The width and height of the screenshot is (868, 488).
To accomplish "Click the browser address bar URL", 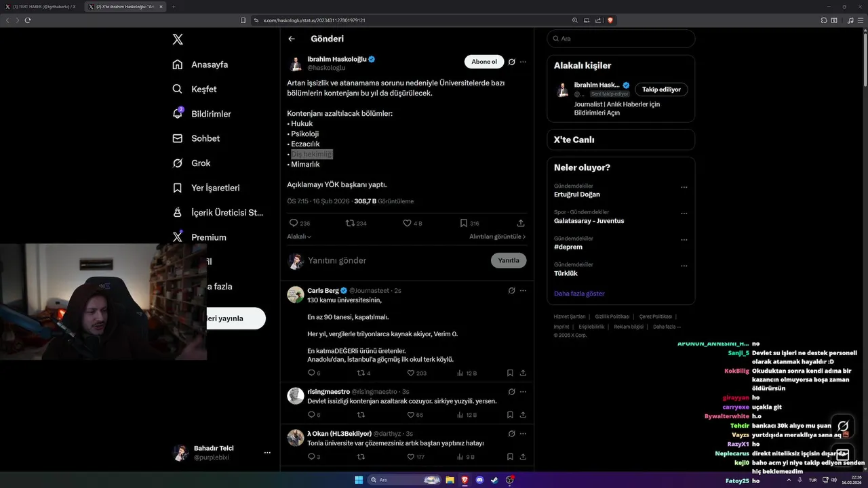I will [x=314, y=20].
